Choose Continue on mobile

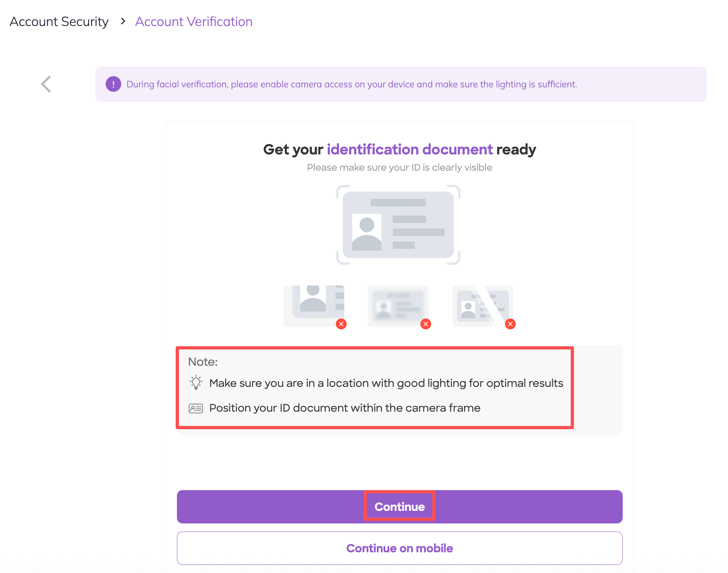[399, 548]
